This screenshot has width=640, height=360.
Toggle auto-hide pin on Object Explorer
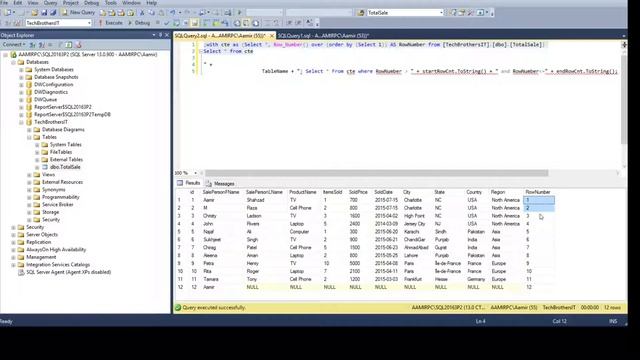click(160, 35)
